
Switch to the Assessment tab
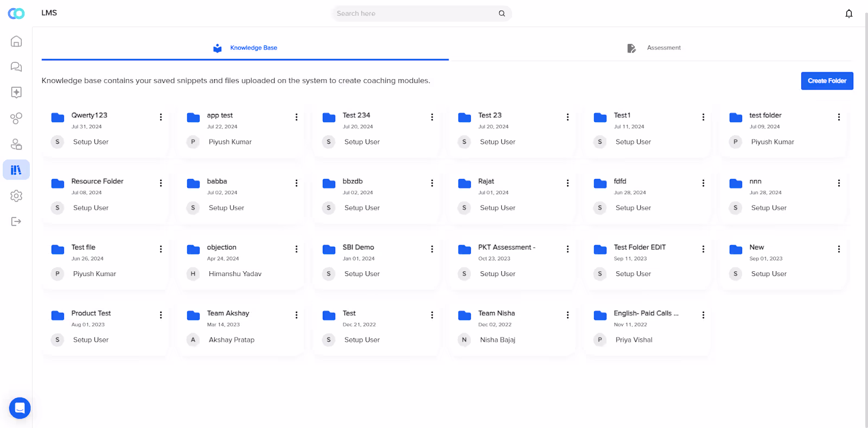click(x=653, y=48)
